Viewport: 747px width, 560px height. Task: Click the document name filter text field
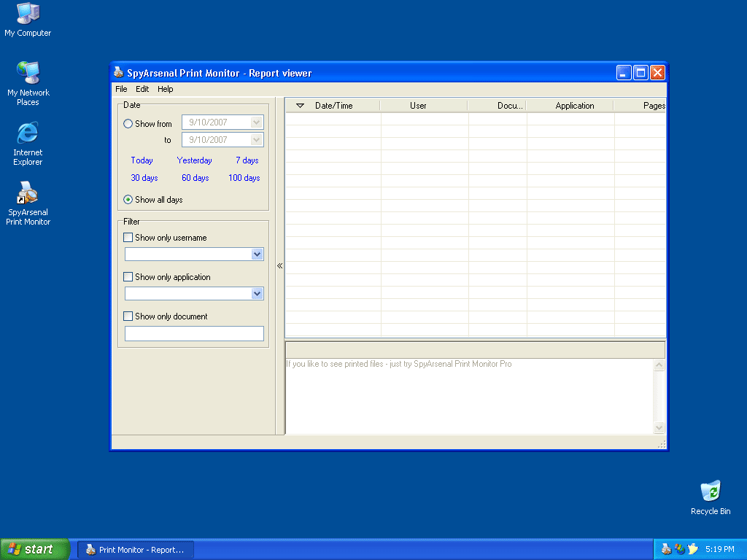coord(194,334)
